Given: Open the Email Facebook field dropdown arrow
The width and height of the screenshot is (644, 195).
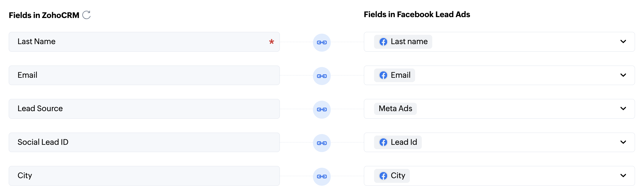Looking at the screenshot, I should point(623,75).
